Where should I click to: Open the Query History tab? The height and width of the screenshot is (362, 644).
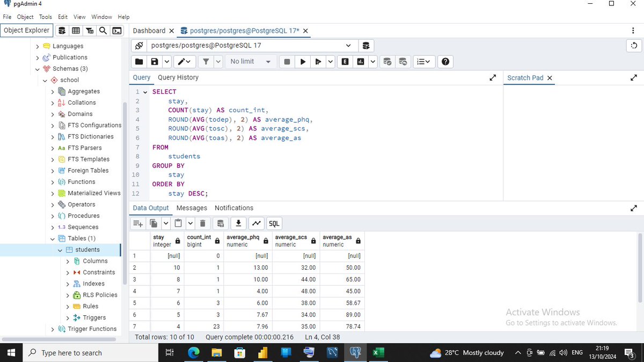pyautogui.click(x=178, y=78)
